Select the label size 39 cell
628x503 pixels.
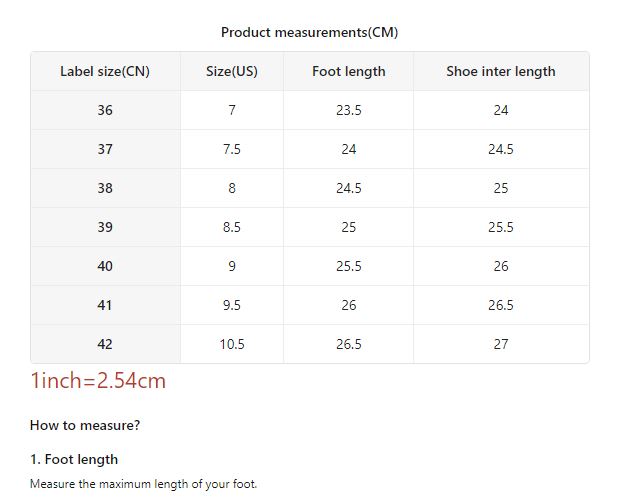105,227
